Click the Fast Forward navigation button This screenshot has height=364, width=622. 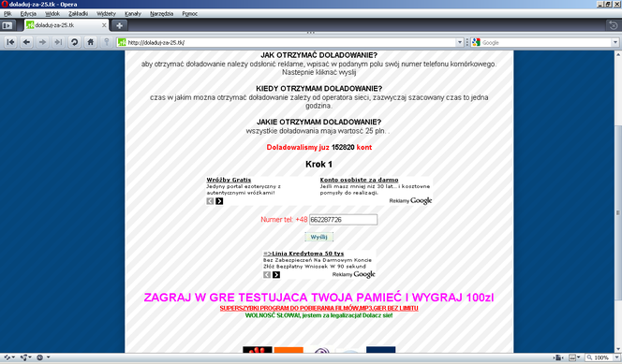(58, 42)
